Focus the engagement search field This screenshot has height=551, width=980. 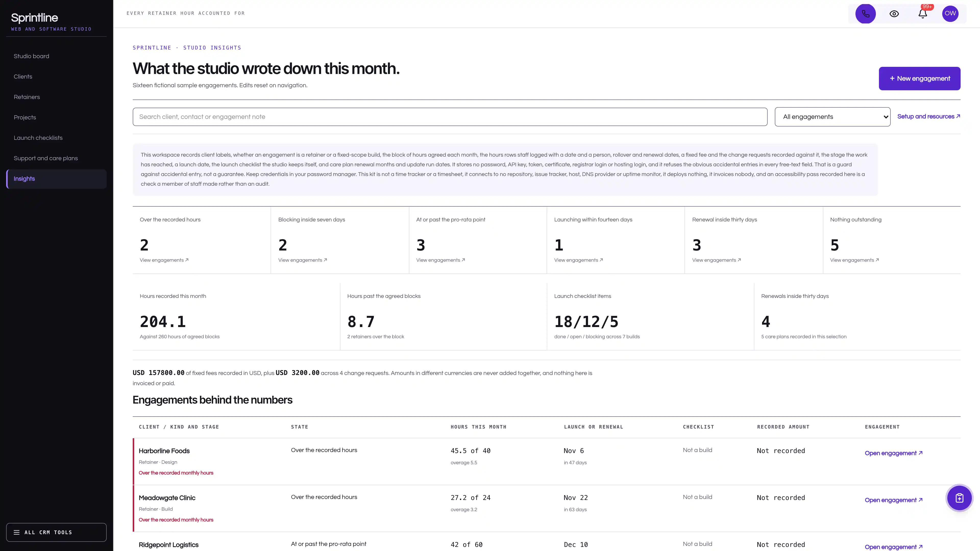450,117
